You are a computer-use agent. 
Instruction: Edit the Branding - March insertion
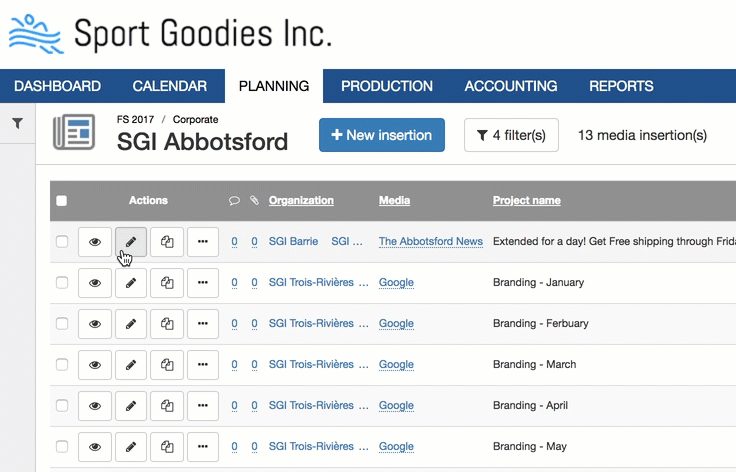point(131,365)
